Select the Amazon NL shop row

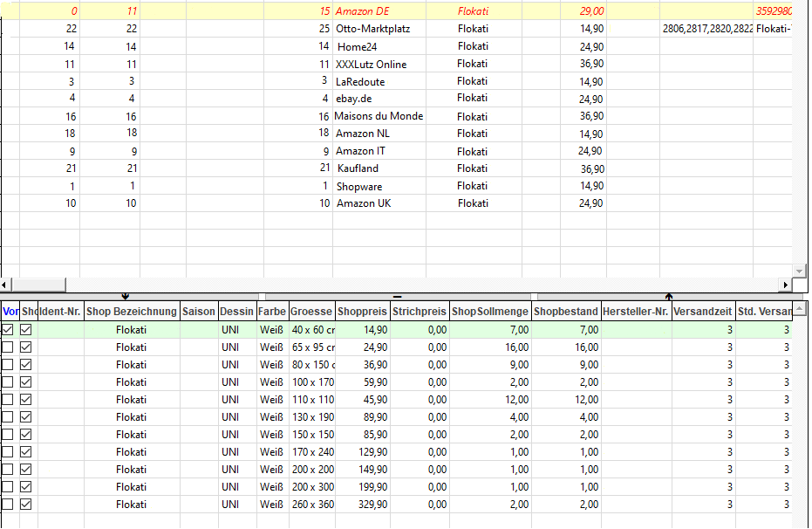[396, 134]
